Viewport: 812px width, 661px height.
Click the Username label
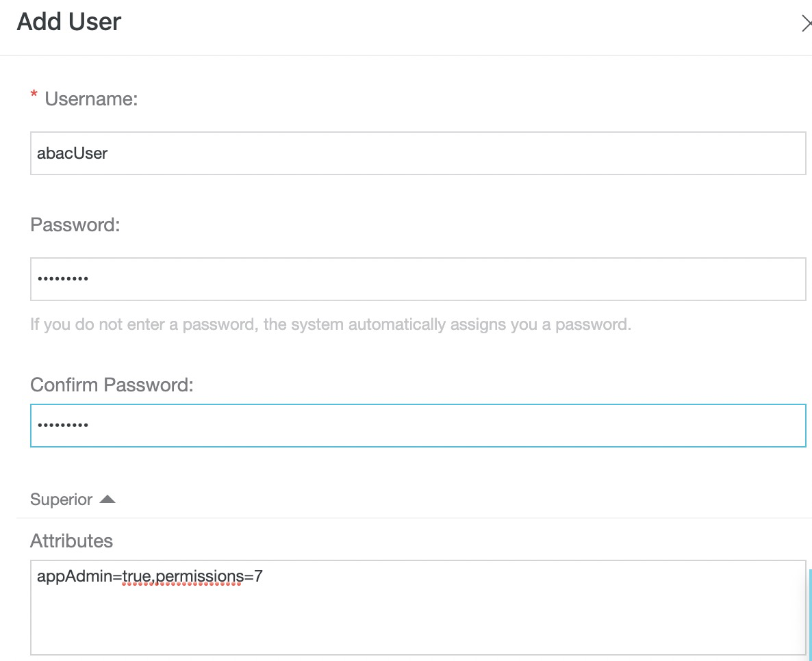pos(91,99)
